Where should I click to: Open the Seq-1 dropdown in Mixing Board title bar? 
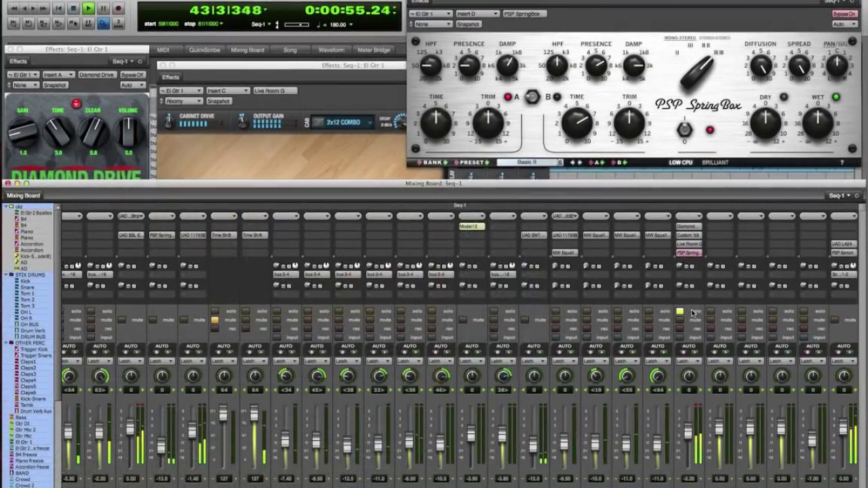point(840,196)
